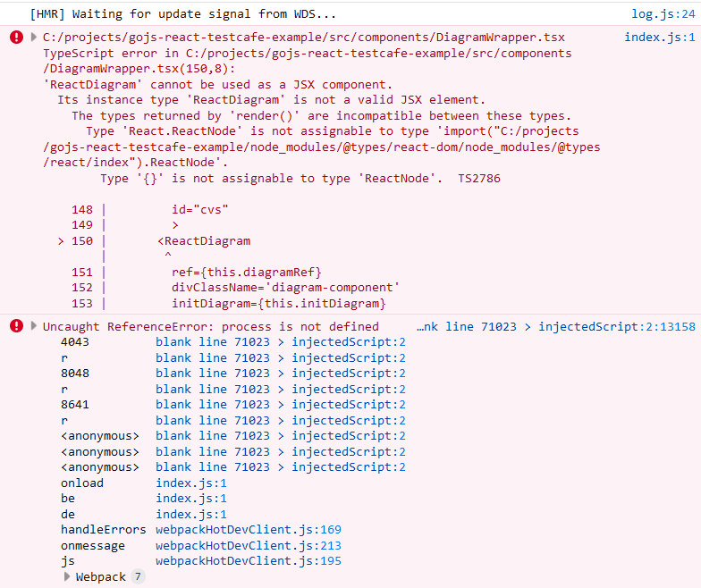Screen dimensions: 701x588
Task: Click the 'Type '{}' is not assignable' TS2786 line
Action: (300, 179)
